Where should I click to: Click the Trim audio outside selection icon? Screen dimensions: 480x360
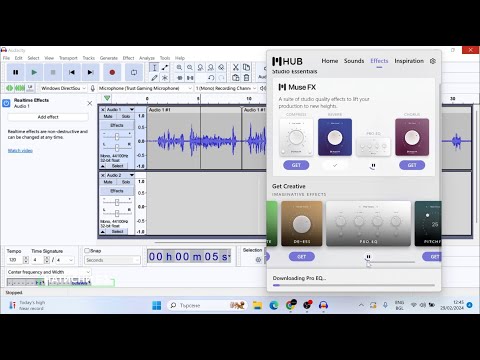179,78
